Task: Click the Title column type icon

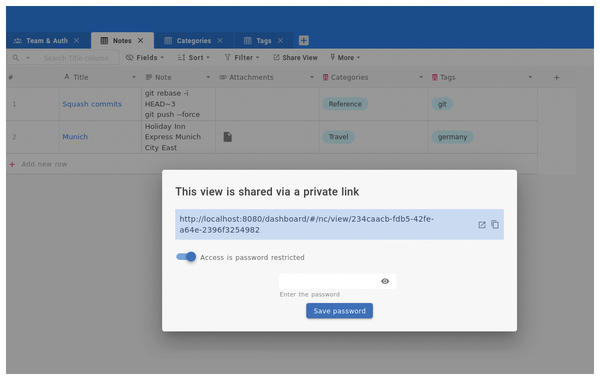Action: [67, 77]
